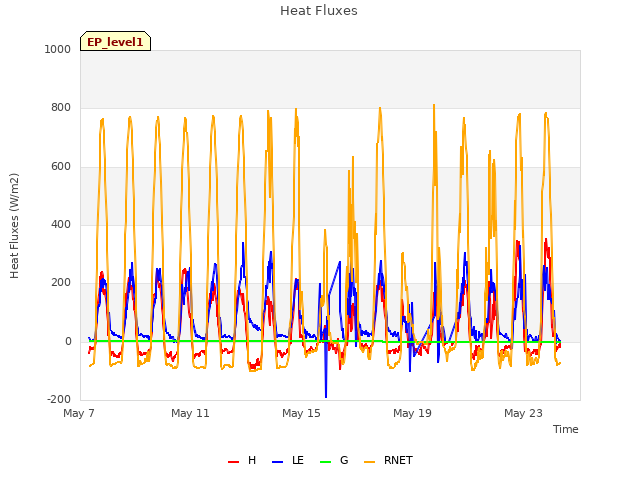Screen dimensions: 640x480
Task: Toggle the LE series legend entry
Action: point(288,460)
